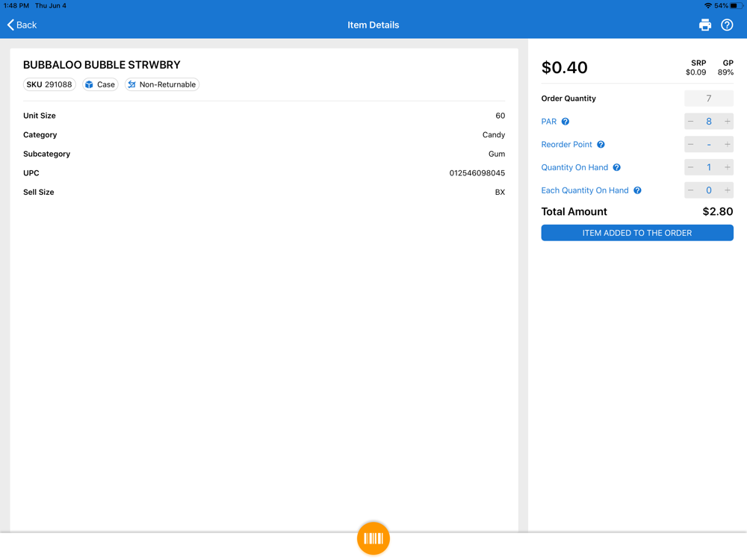Decrease Each Quantity On Hand
The height and width of the screenshot is (560, 747).
coord(691,190)
